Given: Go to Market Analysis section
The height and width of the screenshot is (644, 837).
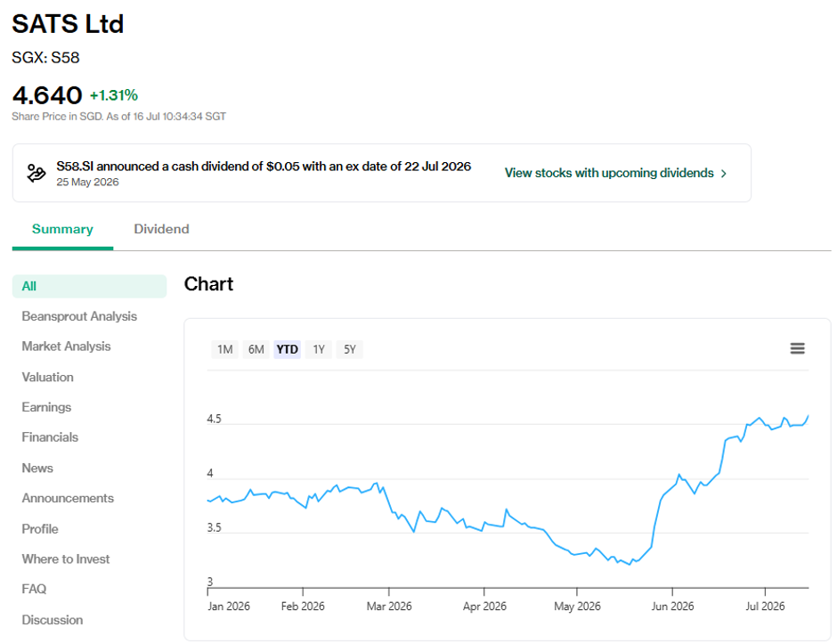Looking at the screenshot, I should pos(66,346).
